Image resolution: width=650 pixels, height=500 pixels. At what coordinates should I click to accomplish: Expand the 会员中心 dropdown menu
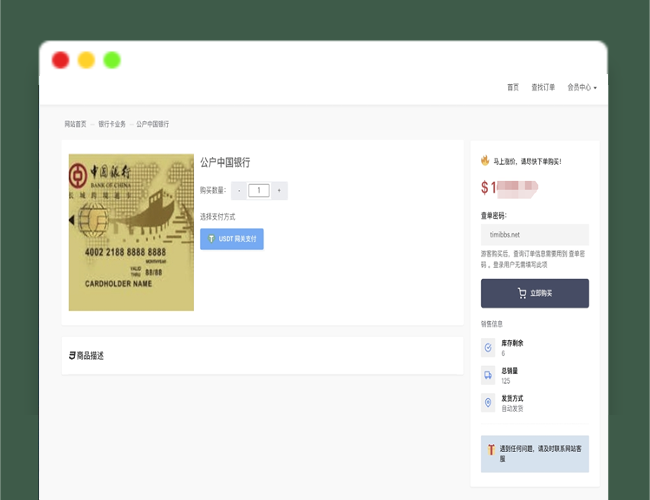(581, 88)
